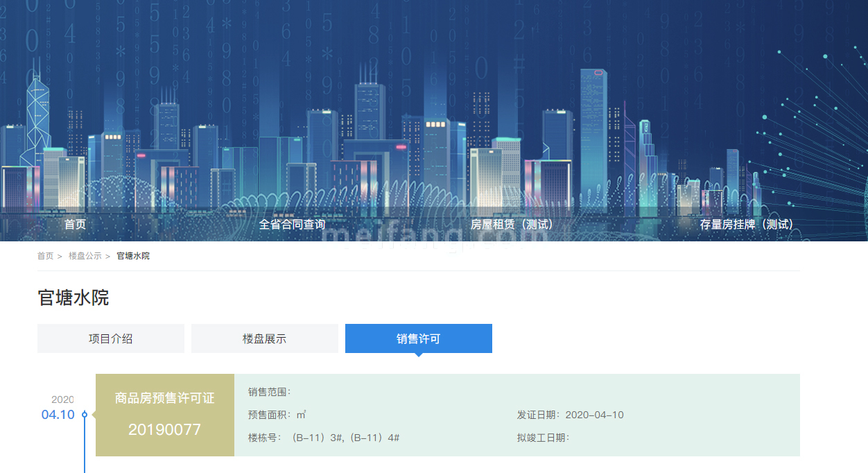Click the 2020 year label on the timeline
The image size is (868, 473).
coord(62,399)
